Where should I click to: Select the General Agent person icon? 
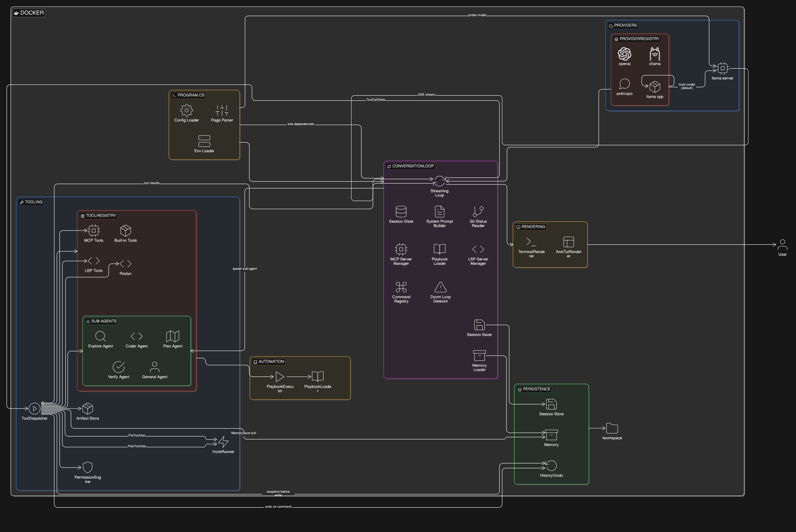(x=154, y=367)
